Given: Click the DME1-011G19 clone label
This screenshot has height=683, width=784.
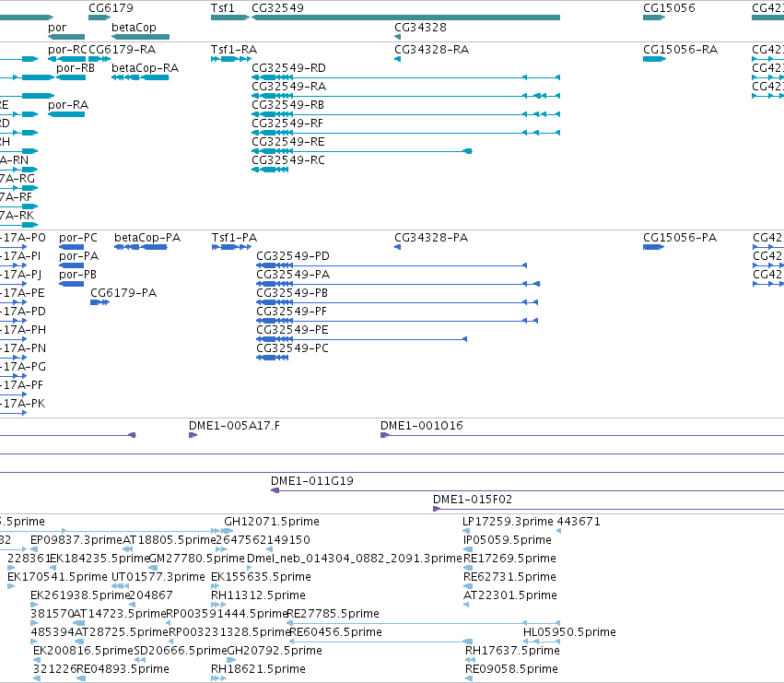Looking at the screenshot, I should click(x=312, y=481).
